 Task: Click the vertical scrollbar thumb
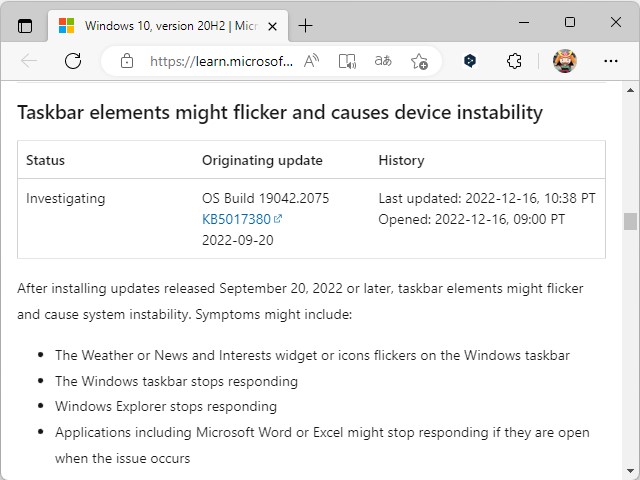click(x=630, y=222)
